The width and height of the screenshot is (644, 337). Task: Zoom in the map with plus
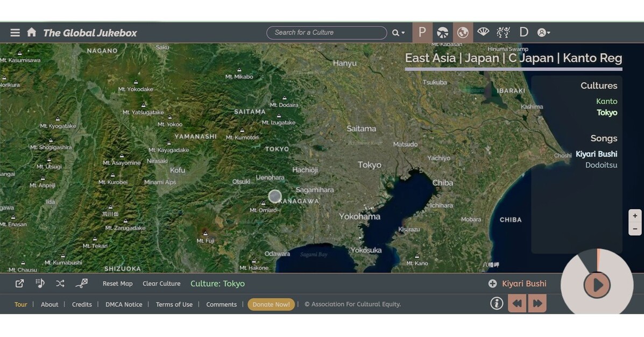pos(635,216)
